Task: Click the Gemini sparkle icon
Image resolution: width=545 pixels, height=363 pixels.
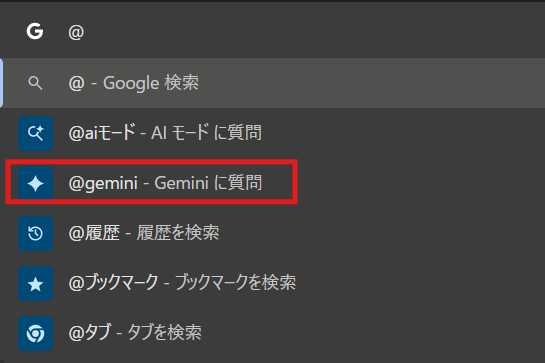Action: click(x=35, y=183)
